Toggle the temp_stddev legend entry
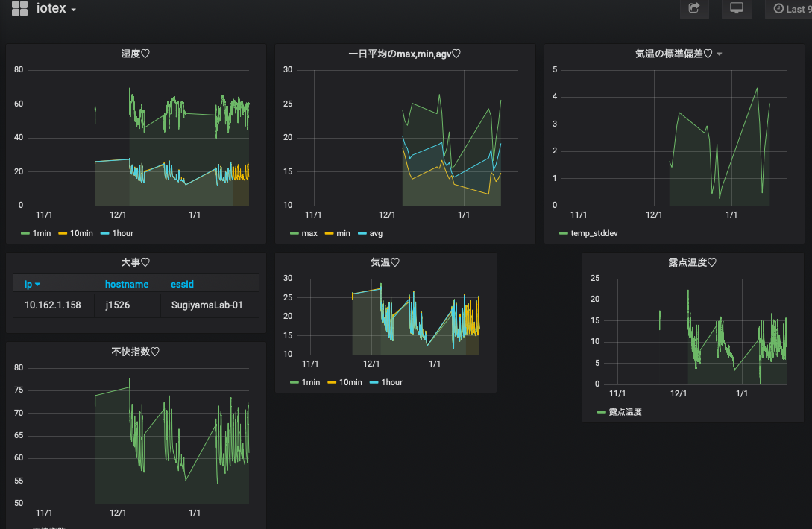812x529 pixels. coord(594,233)
